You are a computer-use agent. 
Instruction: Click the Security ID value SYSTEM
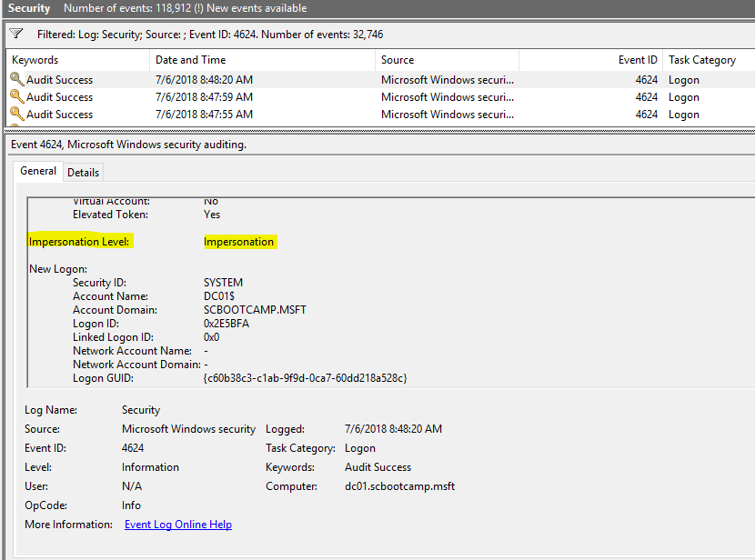223,283
